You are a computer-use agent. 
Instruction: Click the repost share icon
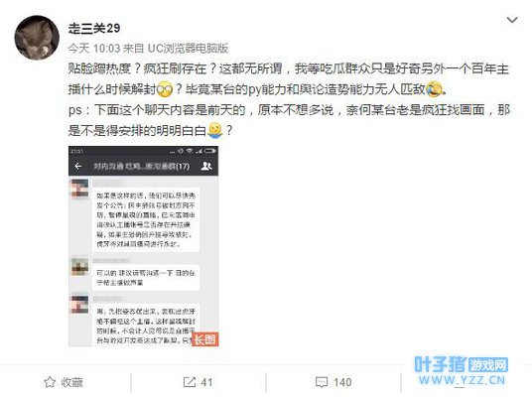(x=190, y=382)
